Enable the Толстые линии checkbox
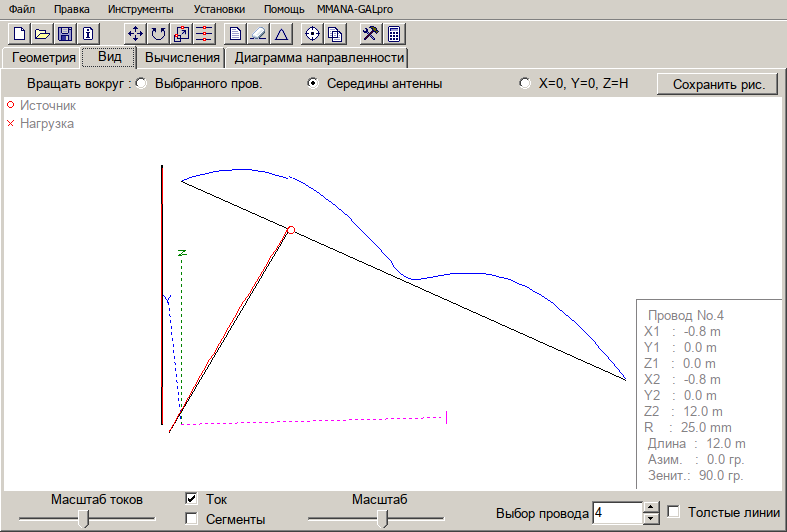This screenshot has height=532, width=787. pyautogui.click(x=674, y=511)
